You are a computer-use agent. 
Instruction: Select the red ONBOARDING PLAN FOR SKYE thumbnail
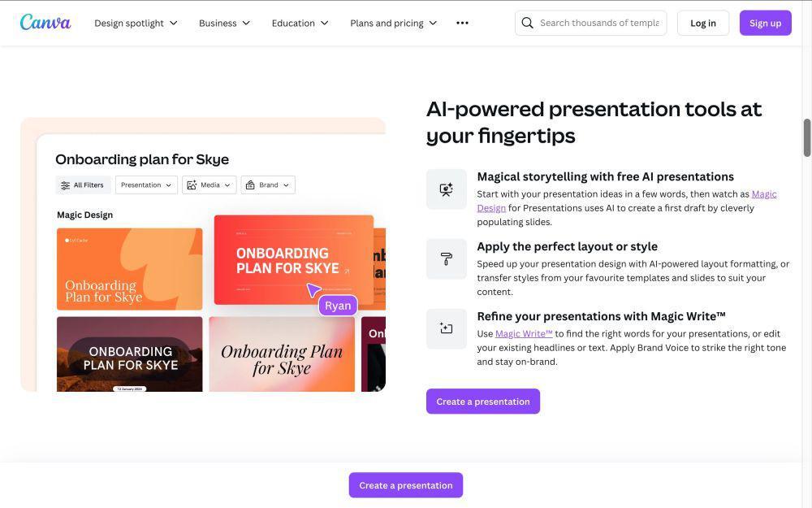(294, 260)
